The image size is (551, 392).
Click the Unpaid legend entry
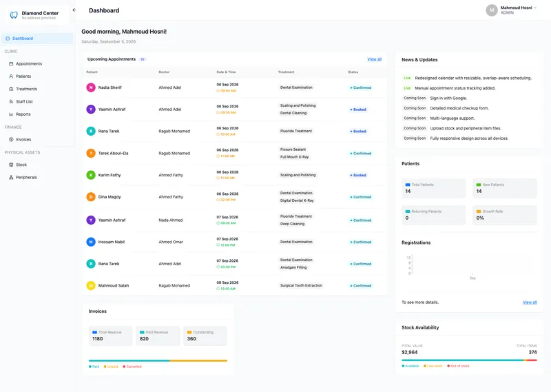111,367
